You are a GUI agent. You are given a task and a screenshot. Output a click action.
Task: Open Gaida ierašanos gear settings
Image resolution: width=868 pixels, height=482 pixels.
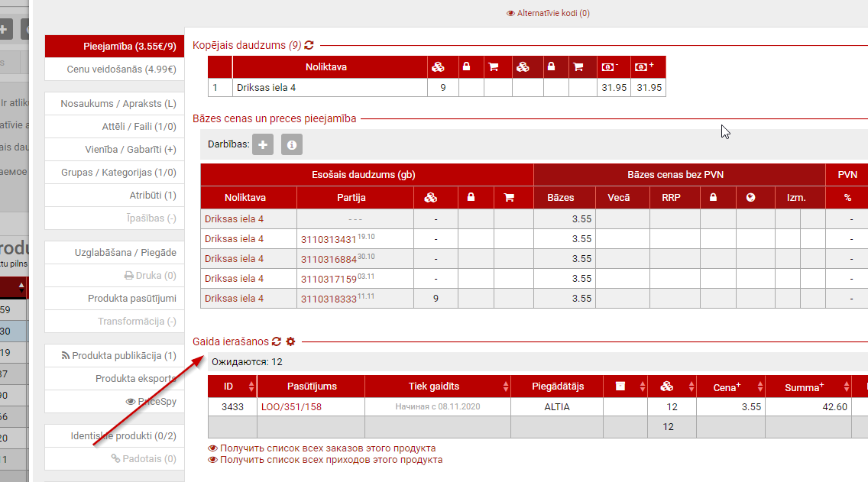pos(290,342)
